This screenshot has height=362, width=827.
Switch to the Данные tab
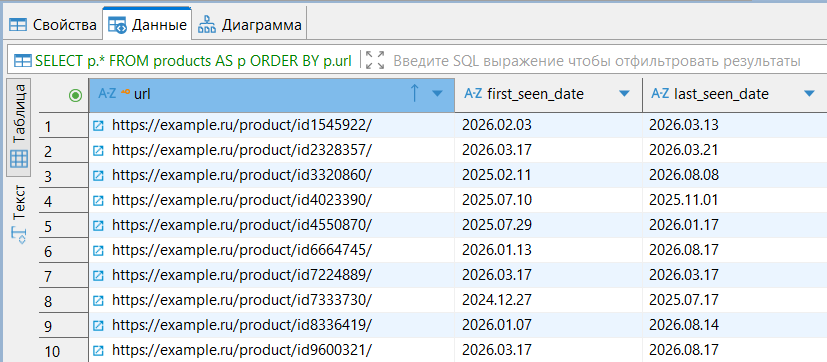[147, 25]
